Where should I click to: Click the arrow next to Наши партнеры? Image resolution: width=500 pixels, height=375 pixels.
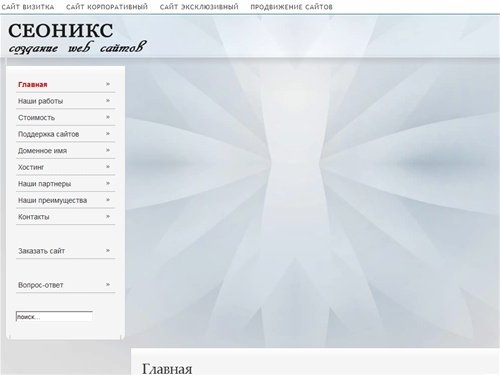(x=108, y=183)
